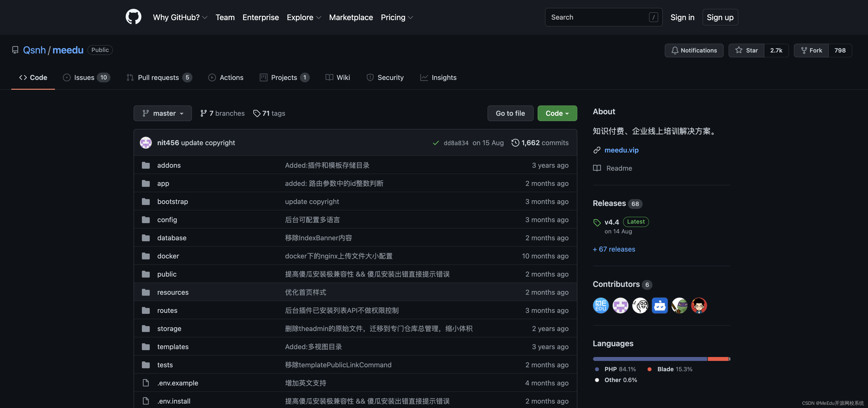This screenshot has width=868, height=408.
Task: Star the meedu repository
Action: click(746, 50)
